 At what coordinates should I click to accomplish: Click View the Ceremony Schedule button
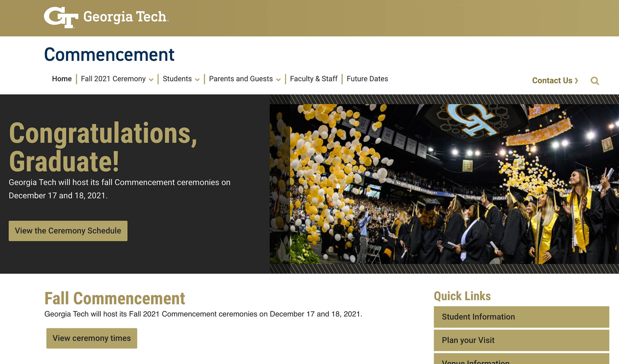[x=68, y=230]
